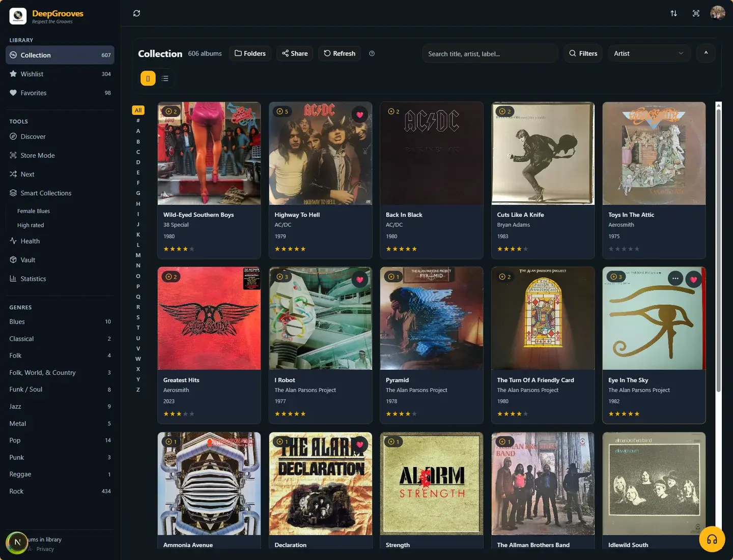Image resolution: width=733 pixels, height=560 pixels.
Task: Select the All alphabet filter
Action: [138, 110]
